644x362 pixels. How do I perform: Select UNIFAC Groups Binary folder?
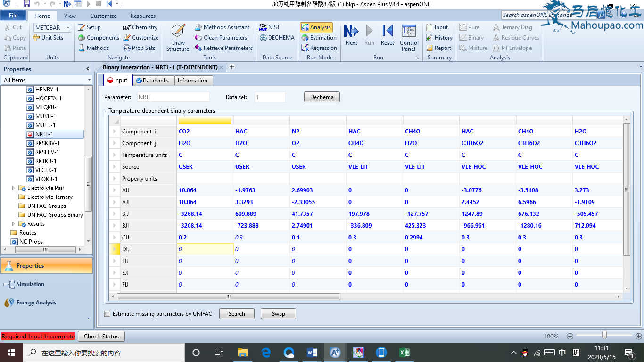50,215
